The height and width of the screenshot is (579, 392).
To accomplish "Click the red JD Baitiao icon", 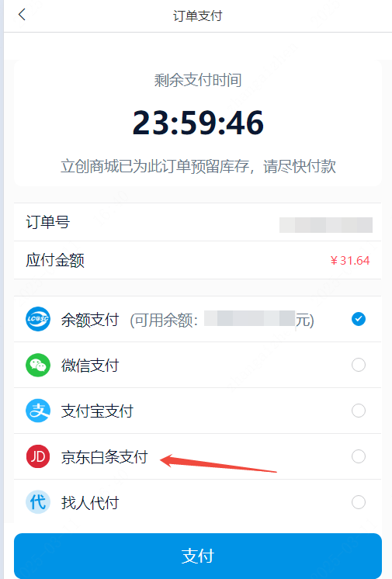I will coord(38,456).
